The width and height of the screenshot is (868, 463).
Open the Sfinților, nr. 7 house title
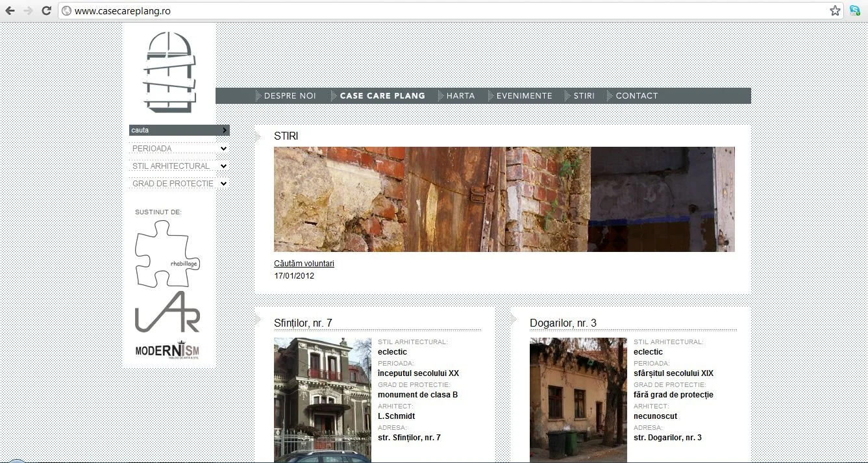click(303, 323)
